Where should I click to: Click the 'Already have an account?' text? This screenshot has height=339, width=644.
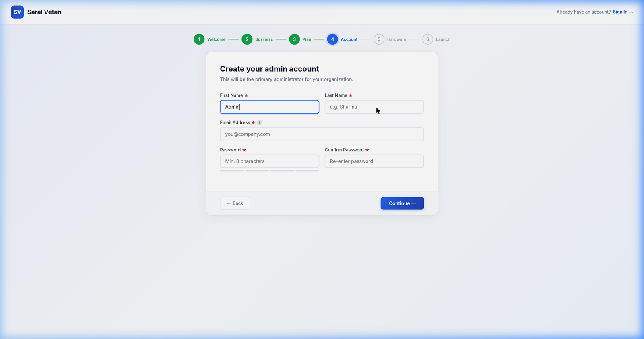584,12
